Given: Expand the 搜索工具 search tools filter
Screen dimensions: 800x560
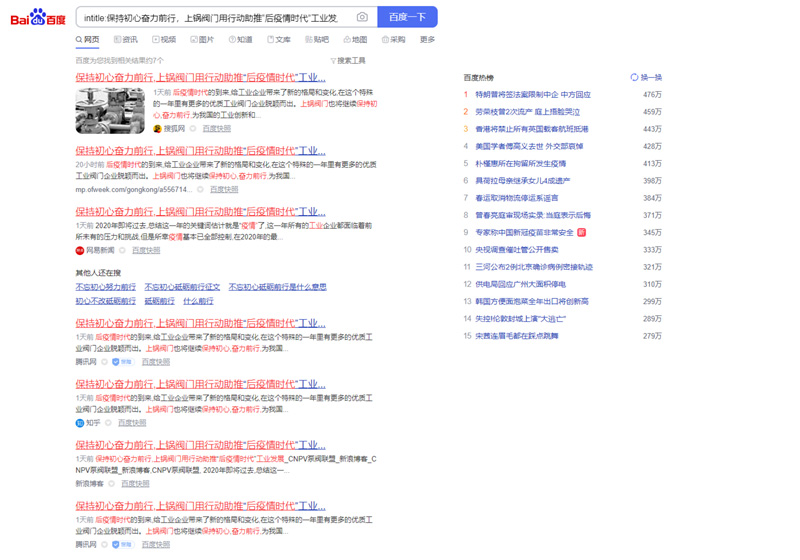Looking at the screenshot, I should pyautogui.click(x=348, y=60).
